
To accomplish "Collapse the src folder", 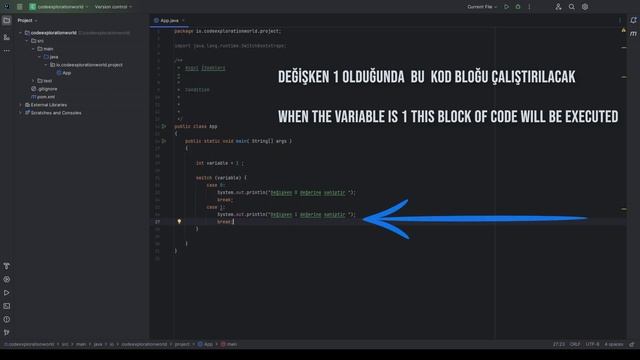I will click(x=27, y=41).
